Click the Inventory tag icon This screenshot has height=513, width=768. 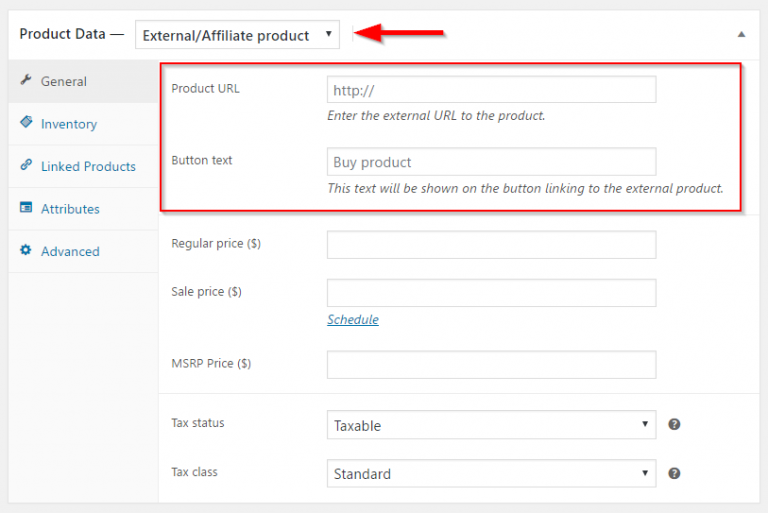coord(26,123)
